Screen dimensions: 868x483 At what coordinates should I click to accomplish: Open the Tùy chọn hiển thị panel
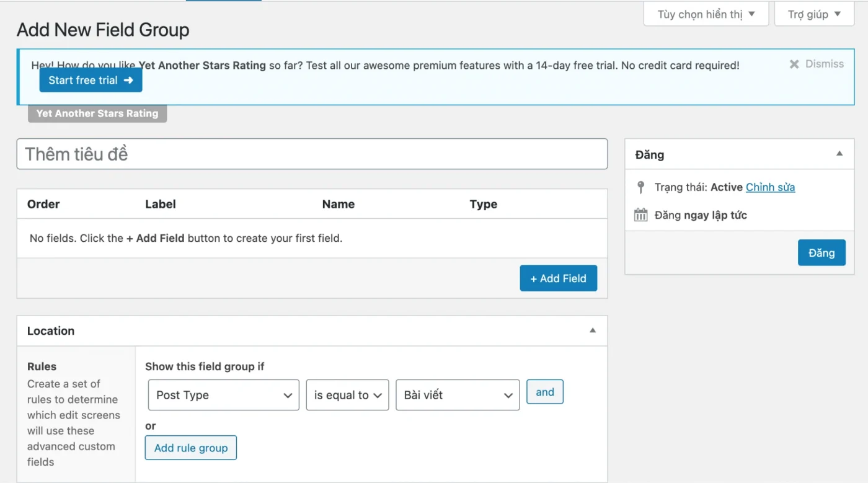pyautogui.click(x=706, y=13)
